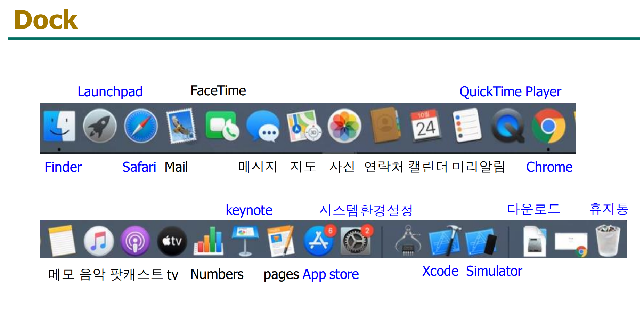Click the 'pages' text label
The image size is (644, 330).
281,275
